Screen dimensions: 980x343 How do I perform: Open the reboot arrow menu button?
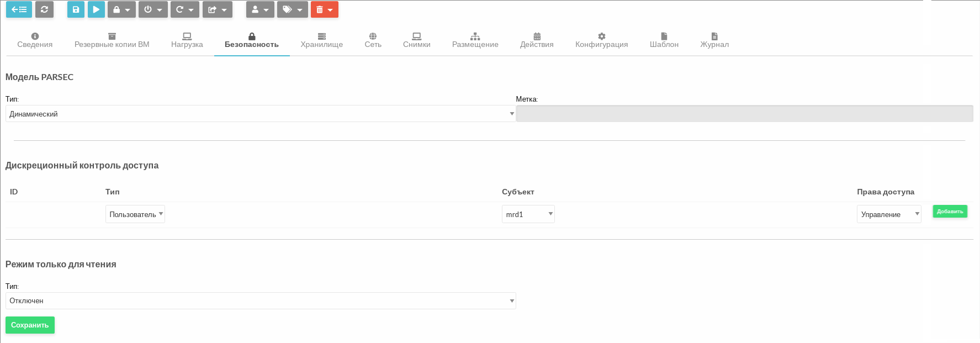coord(184,9)
